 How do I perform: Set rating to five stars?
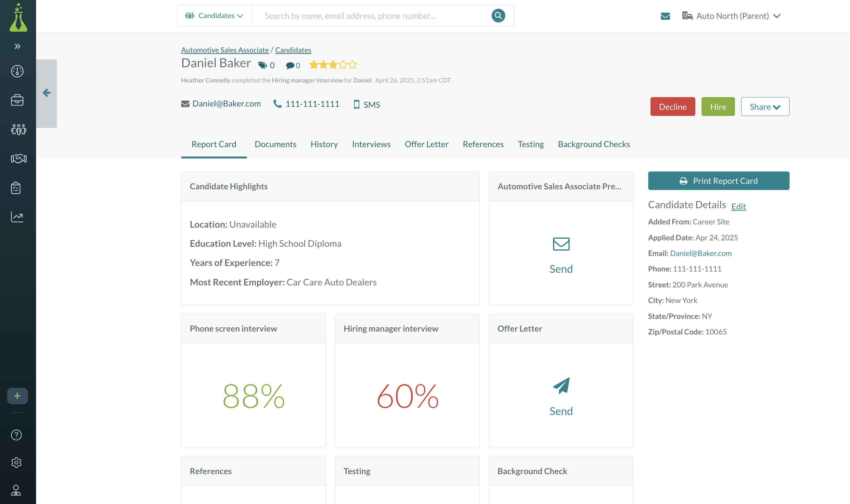[x=353, y=65]
